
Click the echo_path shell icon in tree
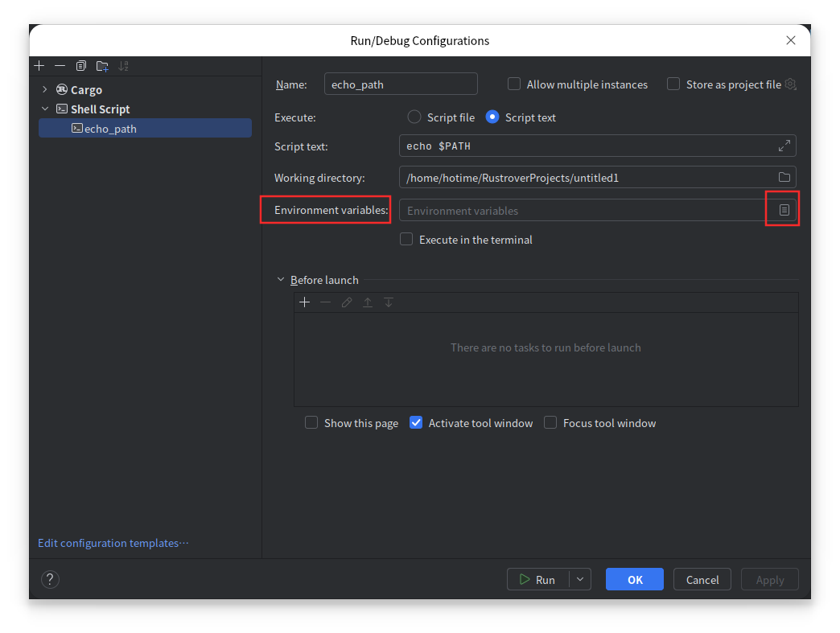click(77, 128)
